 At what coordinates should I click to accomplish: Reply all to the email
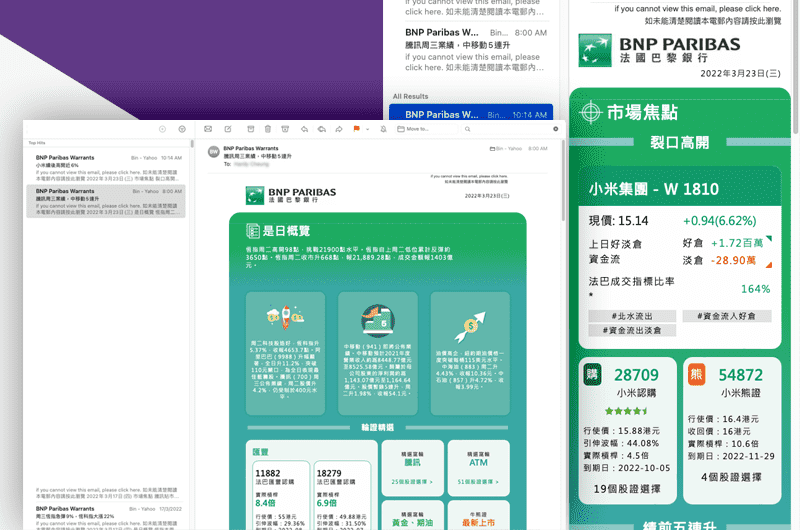click(321, 129)
